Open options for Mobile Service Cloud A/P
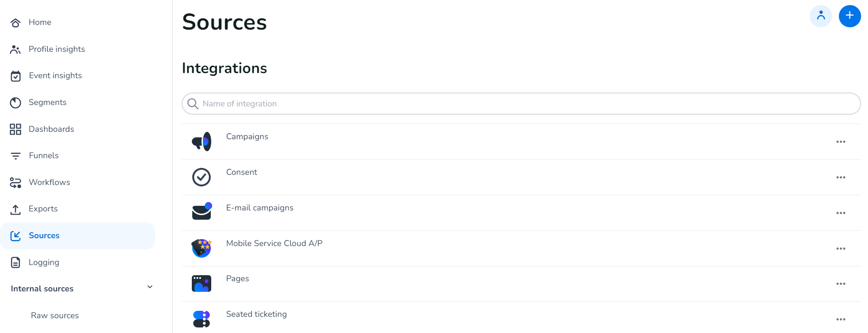868x333 pixels. click(x=841, y=248)
